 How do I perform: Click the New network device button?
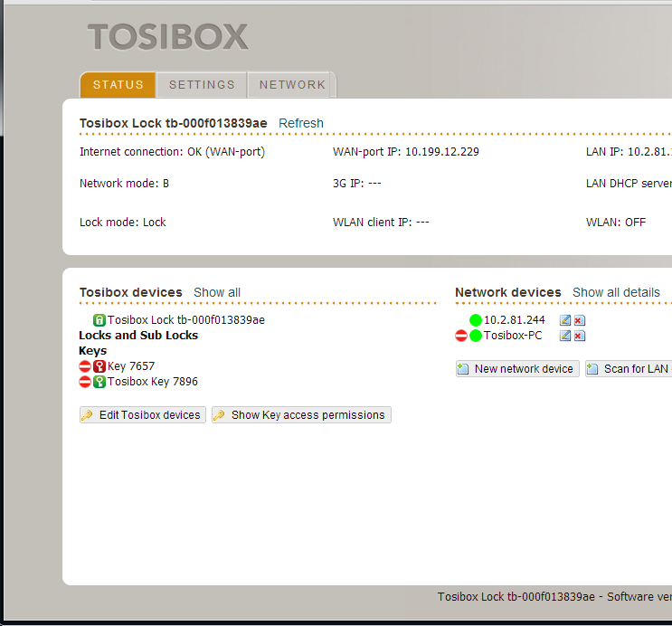click(x=517, y=369)
